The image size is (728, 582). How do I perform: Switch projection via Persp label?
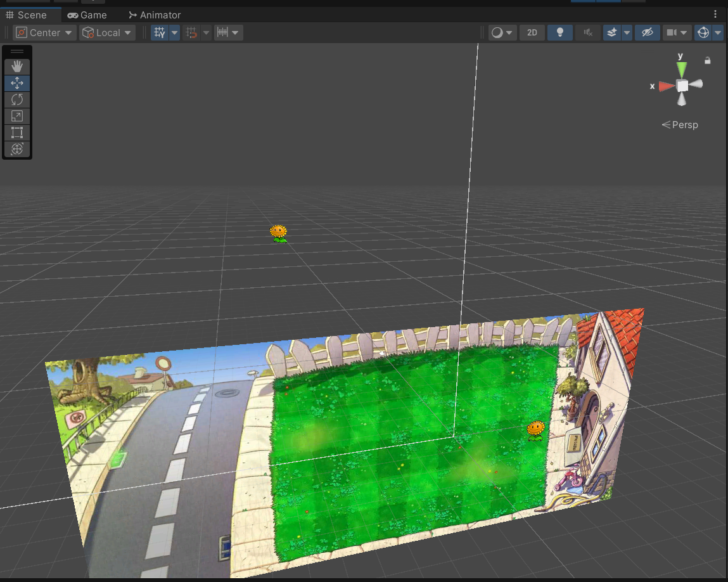pos(680,125)
